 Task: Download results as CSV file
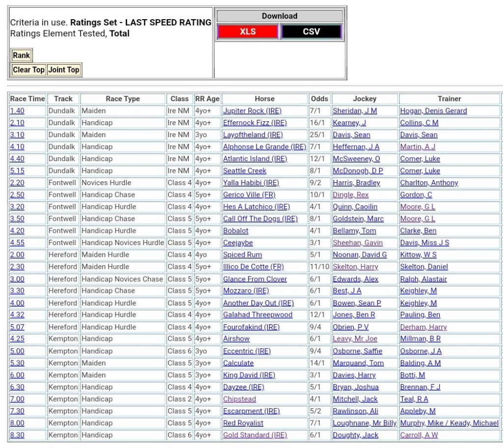pyautogui.click(x=311, y=32)
